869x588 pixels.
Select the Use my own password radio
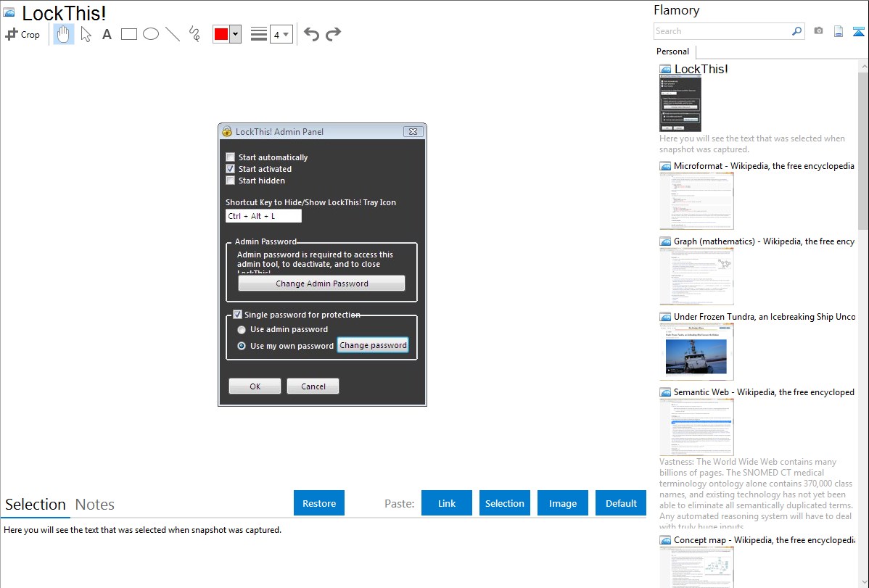(x=242, y=346)
